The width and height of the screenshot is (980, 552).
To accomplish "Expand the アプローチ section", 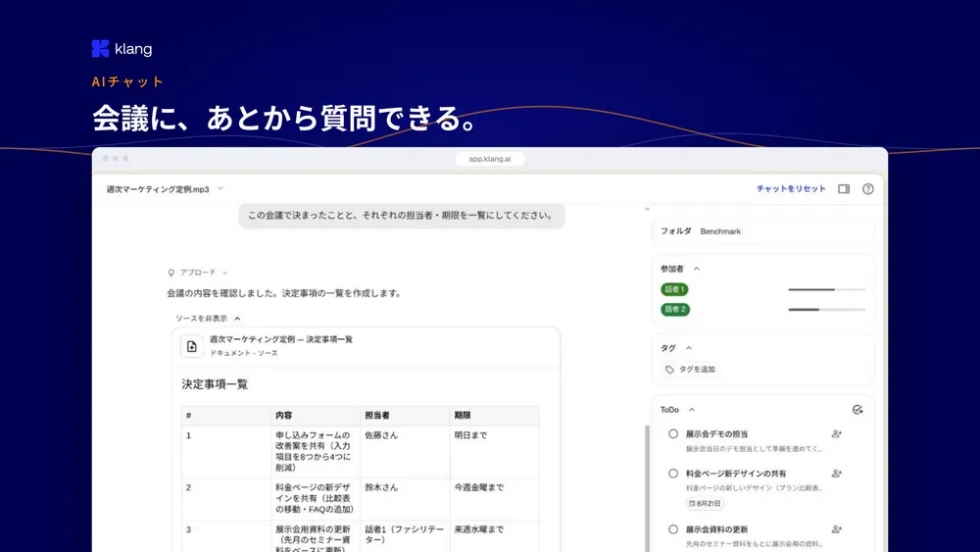I will click(225, 273).
